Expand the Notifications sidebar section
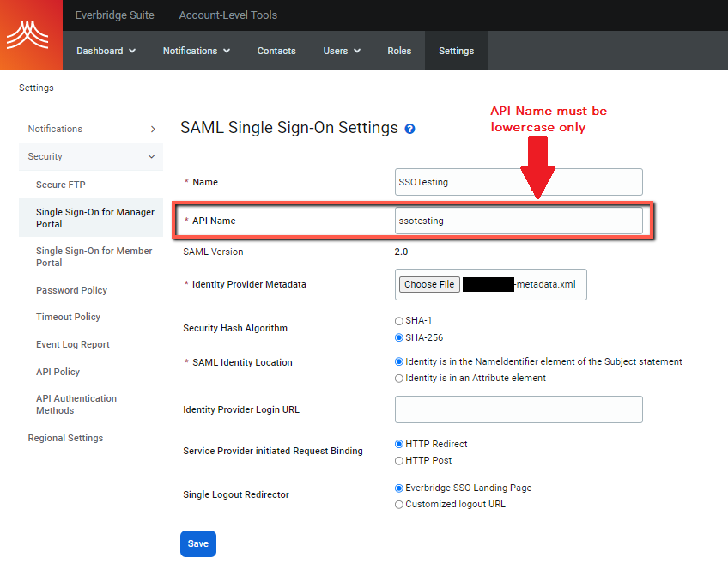728x564 pixels. tap(90, 129)
